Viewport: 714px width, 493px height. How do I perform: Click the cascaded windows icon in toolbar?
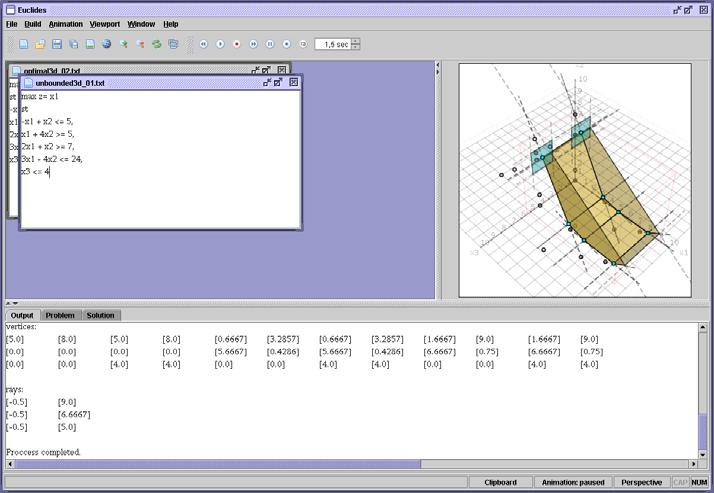(173, 44)
